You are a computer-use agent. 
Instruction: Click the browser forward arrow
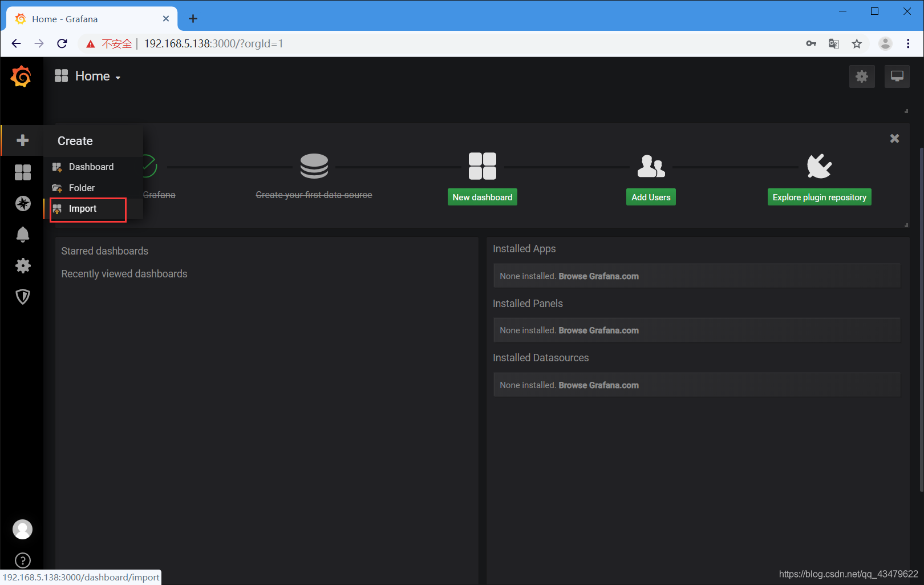39,43
